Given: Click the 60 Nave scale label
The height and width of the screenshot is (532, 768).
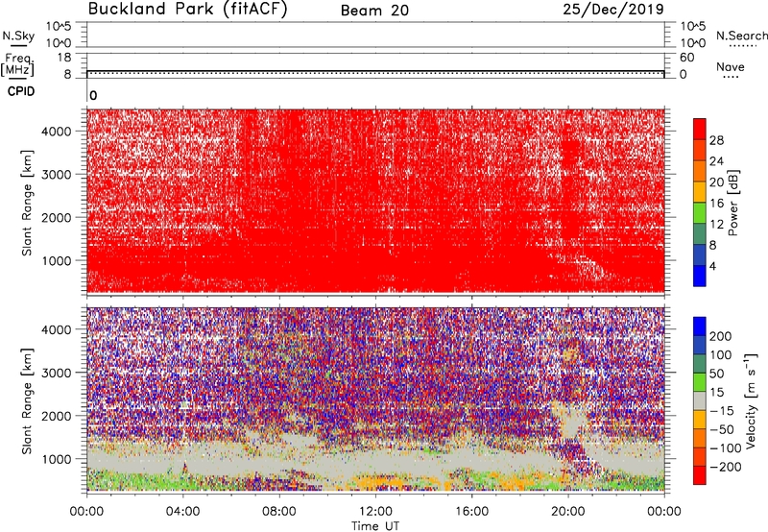Looking at the screenshot, I should 687,58.
